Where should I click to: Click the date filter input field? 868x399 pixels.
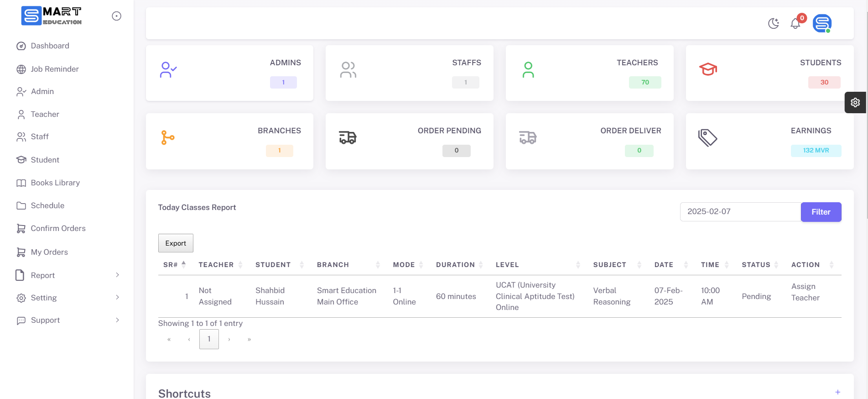click(740, 212)
